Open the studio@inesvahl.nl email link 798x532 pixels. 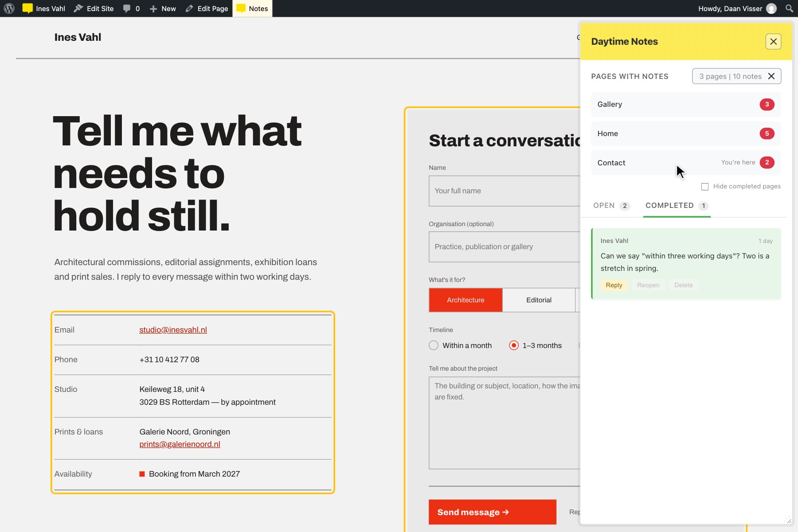pyautogui.click(x=173, y=330)
